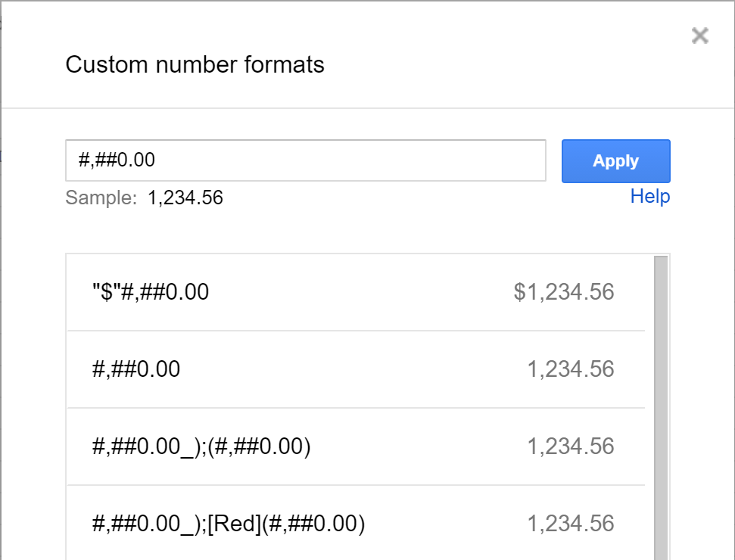
Task: Click blank right side of the format text box
Action: tap(416, 160)
